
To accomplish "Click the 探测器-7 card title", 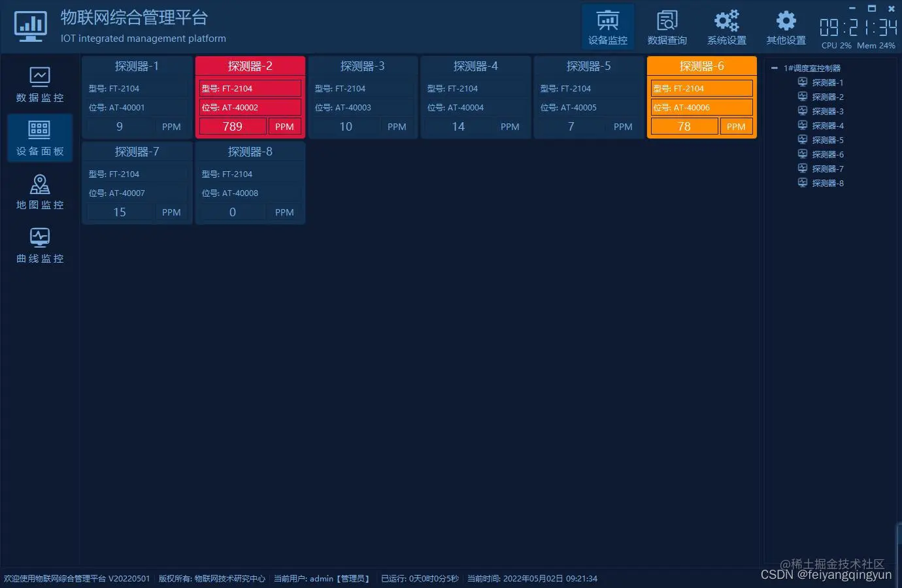I will 137,152.
